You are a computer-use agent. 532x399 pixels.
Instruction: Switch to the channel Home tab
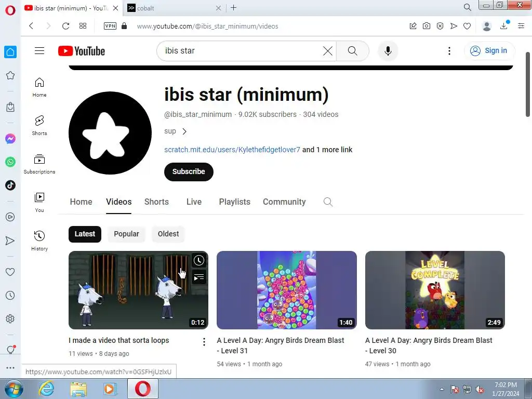[x=81, y=202]
